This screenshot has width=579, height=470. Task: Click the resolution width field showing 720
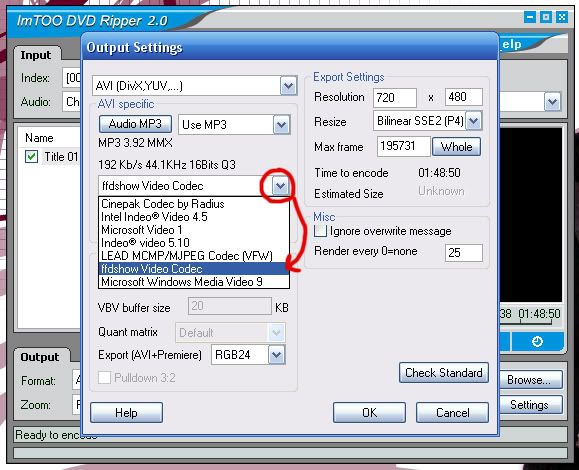(394, 98)
